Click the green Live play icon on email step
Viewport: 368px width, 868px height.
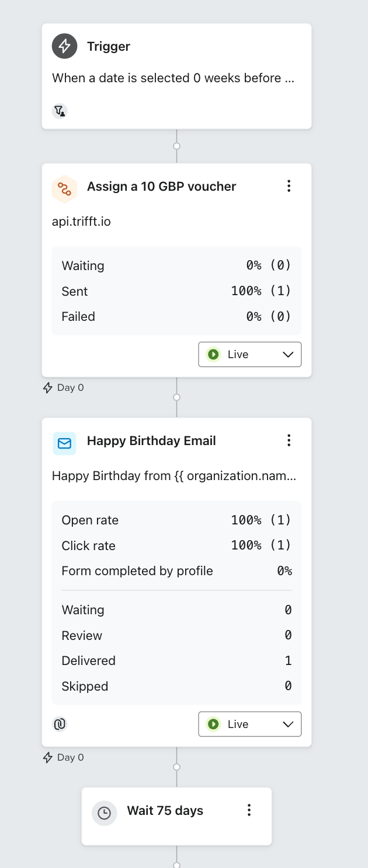(x=213, y=724)
